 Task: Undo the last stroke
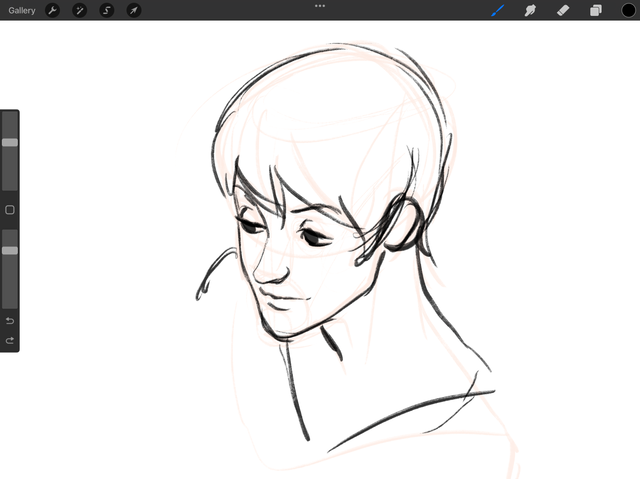coord(10,321)
